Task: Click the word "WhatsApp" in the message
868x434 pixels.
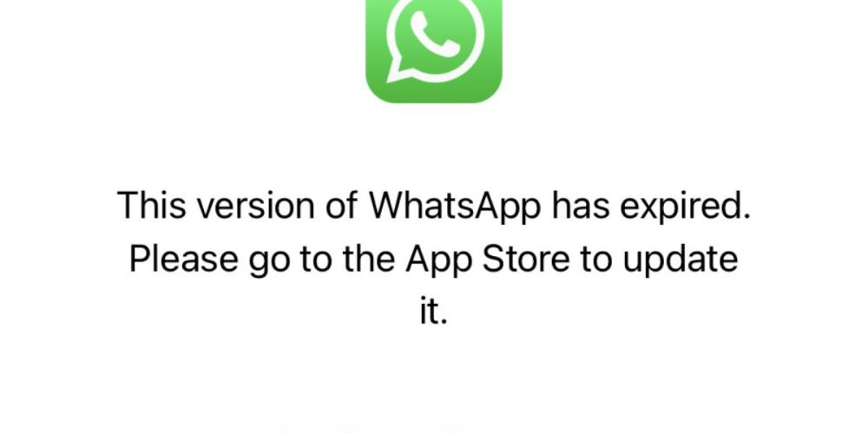Action: coord(455,205)
